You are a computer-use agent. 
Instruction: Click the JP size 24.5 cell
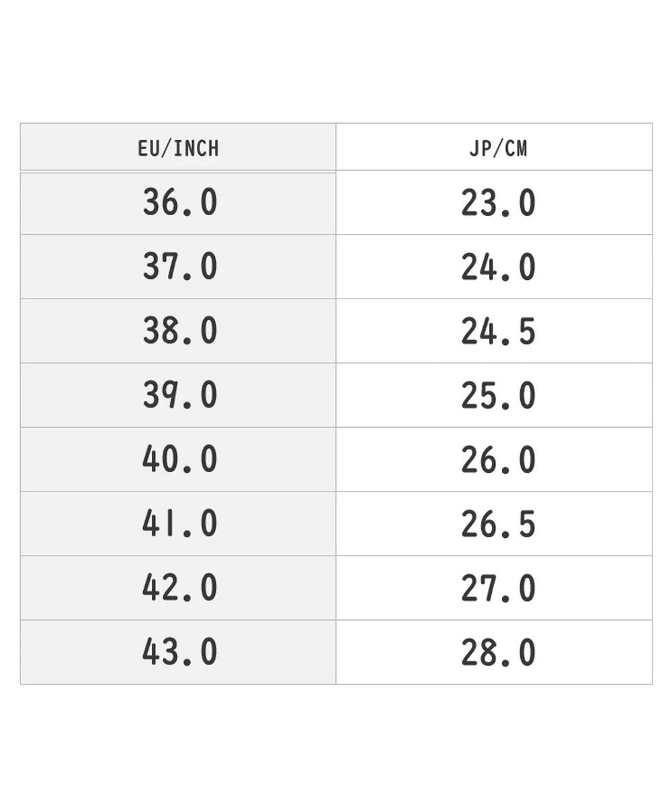click(x=494, y=331)
